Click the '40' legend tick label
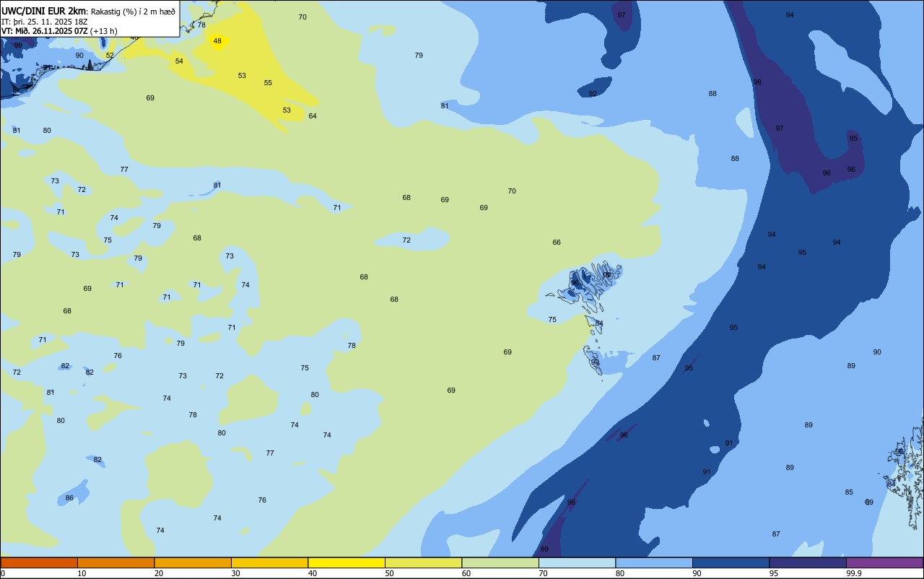Image resolution: width=924 pixels, height=579 pixels. pos(313,573)
